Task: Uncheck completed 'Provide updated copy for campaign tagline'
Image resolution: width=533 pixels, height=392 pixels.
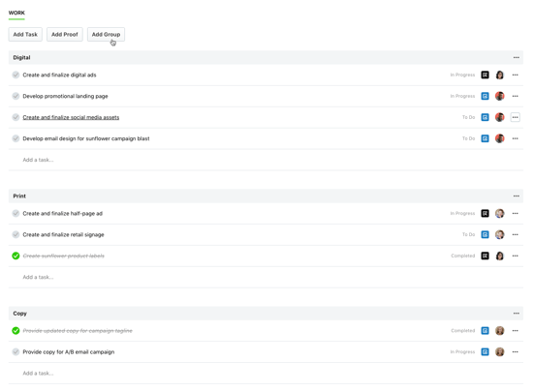Action: click(16, 331)
